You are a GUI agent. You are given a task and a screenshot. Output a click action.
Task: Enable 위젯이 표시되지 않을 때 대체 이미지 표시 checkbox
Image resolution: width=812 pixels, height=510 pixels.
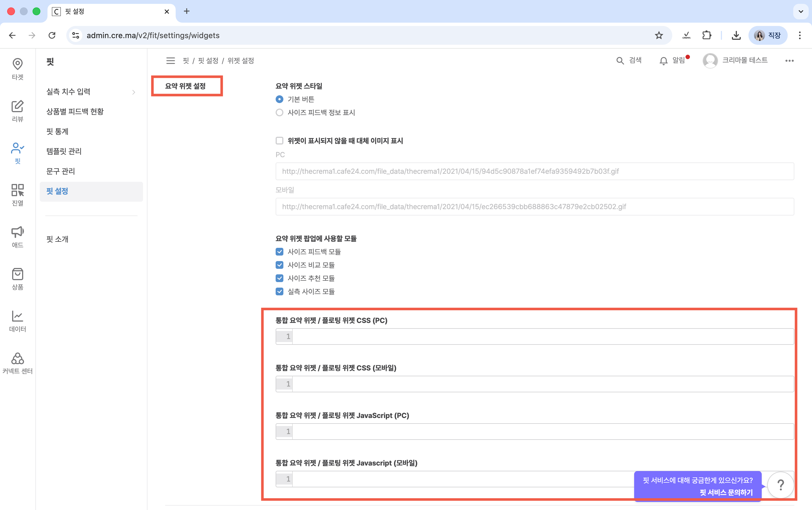pos(280,141)
